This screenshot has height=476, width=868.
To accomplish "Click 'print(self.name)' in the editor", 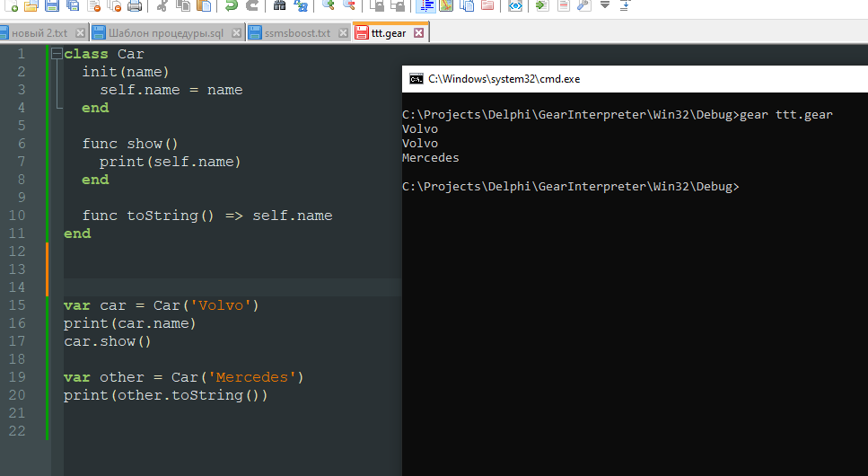I will tap(171, 162).
